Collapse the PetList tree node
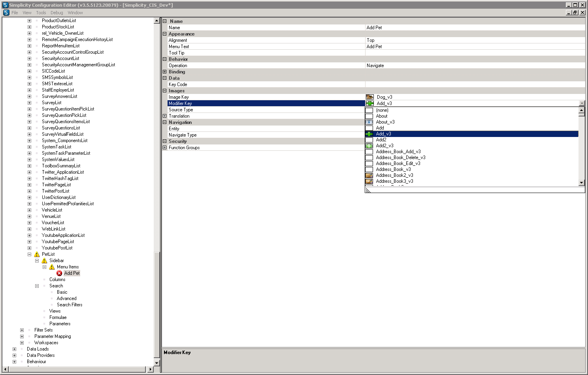588x375 pixels. (29, 254)
